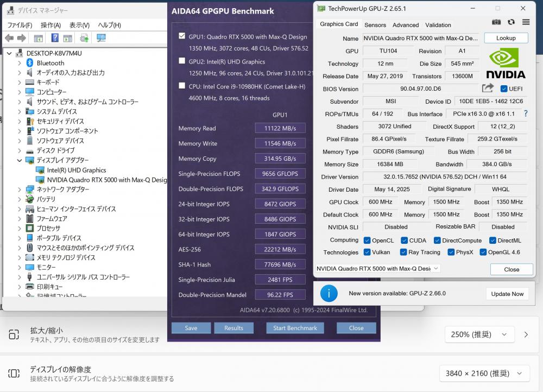543x392 pixels.
Task: Click the NVIDIA logo in GPU-Z
Action: (506, 64)
